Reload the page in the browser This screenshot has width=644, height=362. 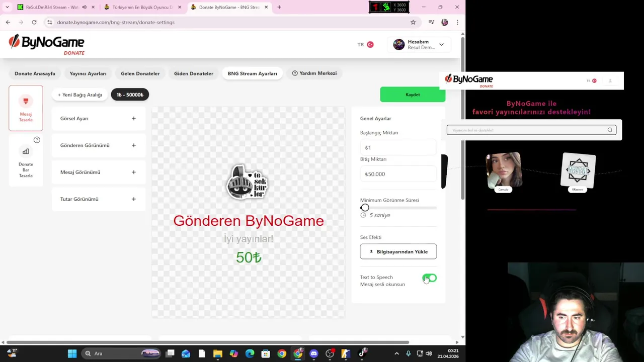[34, 22]
